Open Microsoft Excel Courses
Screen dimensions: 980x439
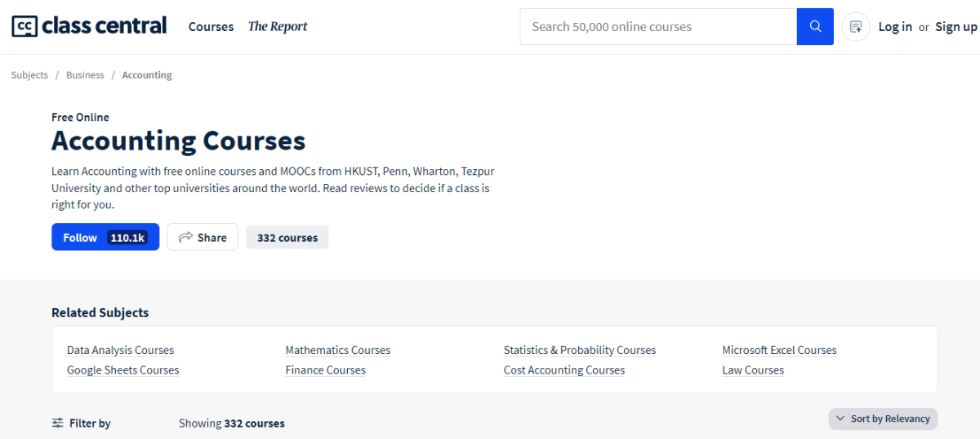779,350
